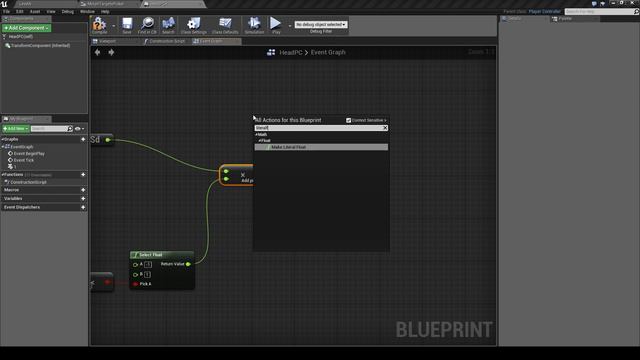The width and height of the screenshot is (640, 360).
Task: Click HeadPC in the graph breadcrumb
Action: point(291,52)
